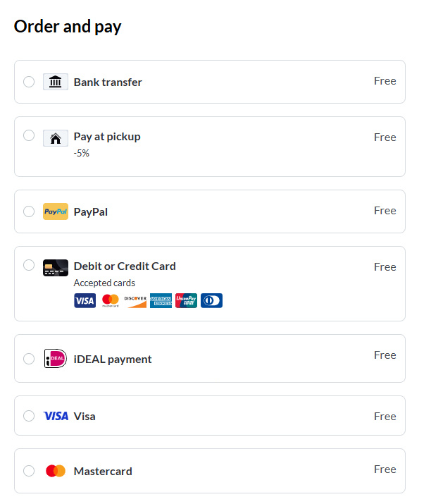Select the iDEAL payment radio button
431x504 pixels.
point(29,359)
